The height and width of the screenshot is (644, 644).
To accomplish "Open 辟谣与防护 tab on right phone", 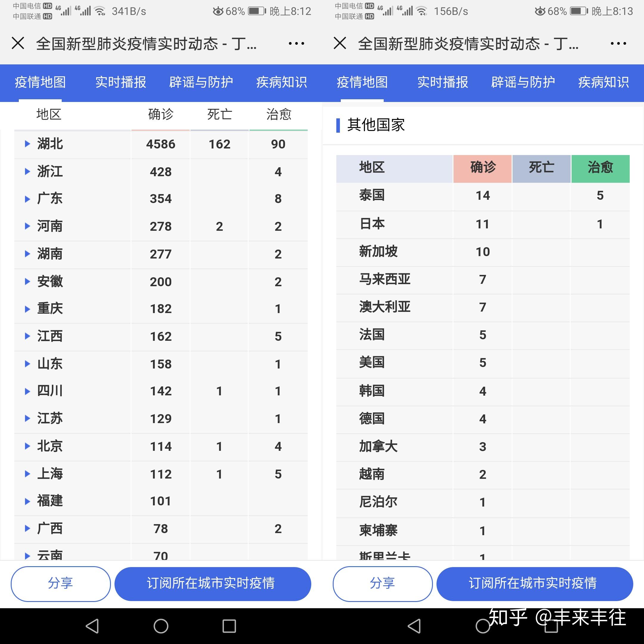I will click(523, 82).
